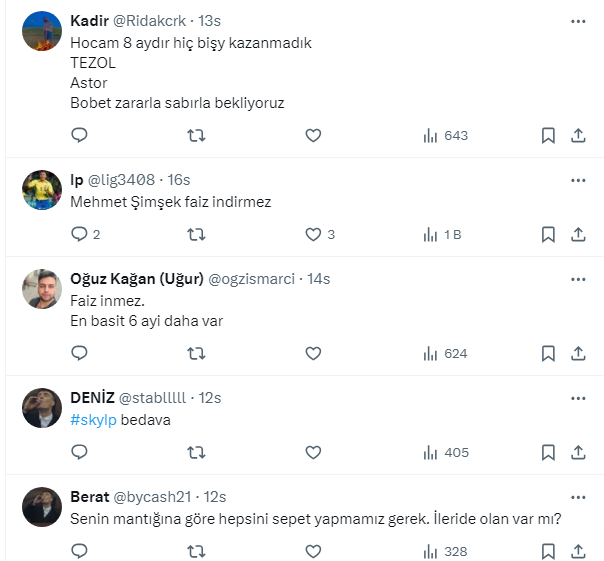604x561 pixels.
Task: Retweet Mehmet Şimşek faiz indirmez tweet
Action: (x=197, y=235)
